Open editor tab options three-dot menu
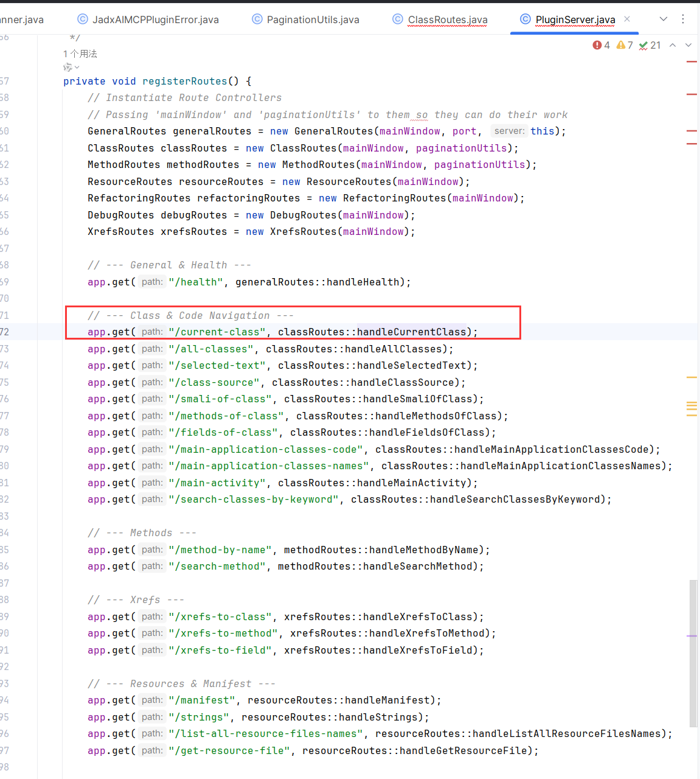This screenshot has height=779, width=700. pyautogui.click(x=683, y=19)
